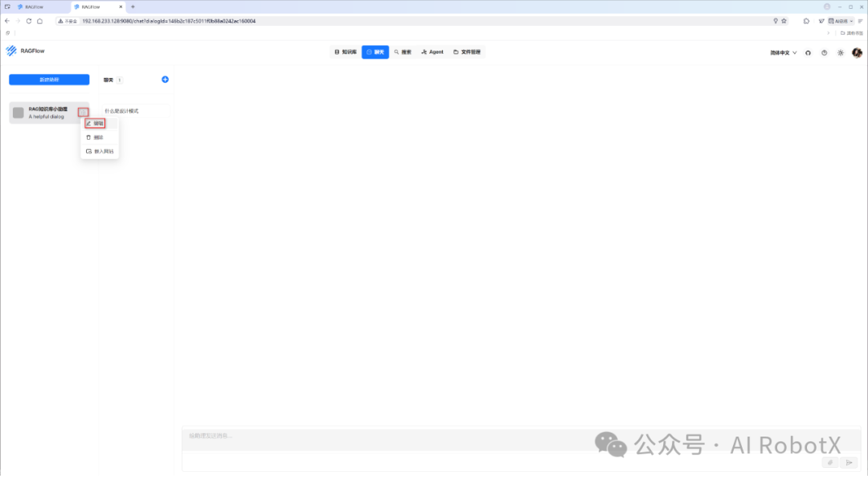Click the bookmarks bar icon at far left
The width and height of the screenshot is (868, 480).
(8, 33)
